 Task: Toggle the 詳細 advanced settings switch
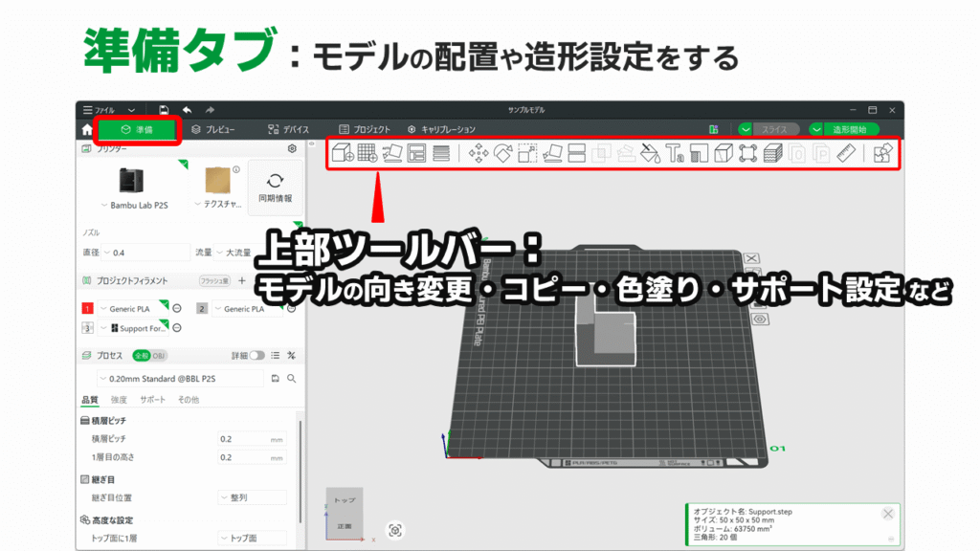point(256,355)
